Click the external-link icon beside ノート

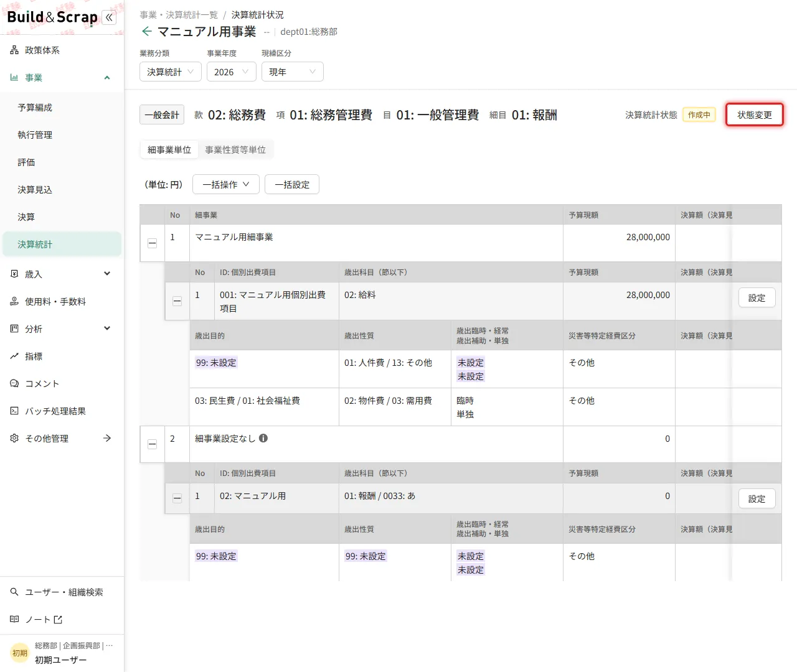pyautogui.click(x=59, y=620)
